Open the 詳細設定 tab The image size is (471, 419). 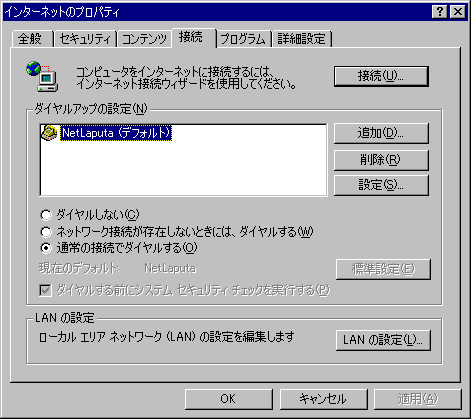point(301,39)
